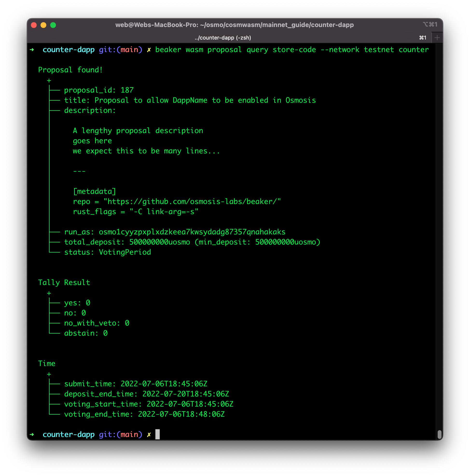Click the green fullscreen window button
470x476 pixels.
point(53,25)
